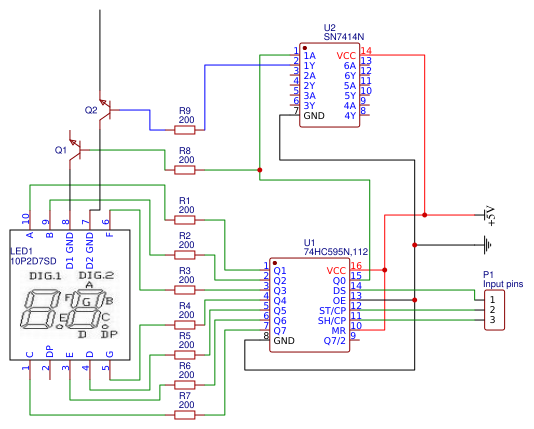Click the ST/CP pin label

[332, 311]
